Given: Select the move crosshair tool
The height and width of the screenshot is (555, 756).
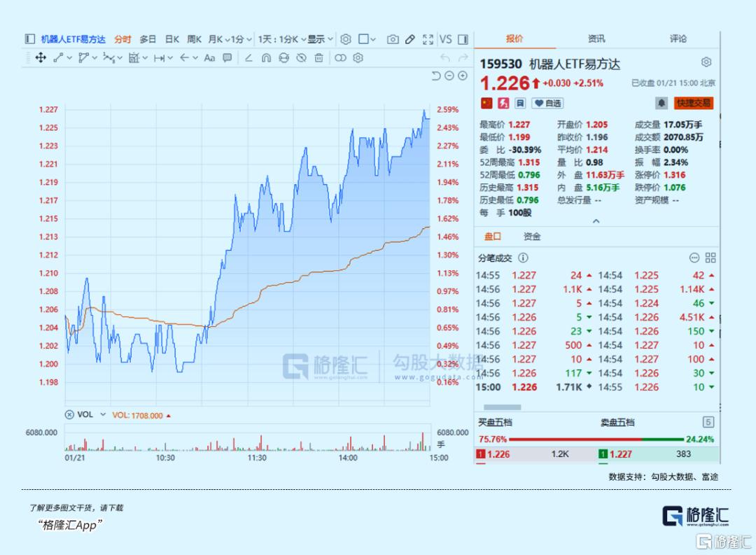Looking at the screenshot, I should click(41, 58).
